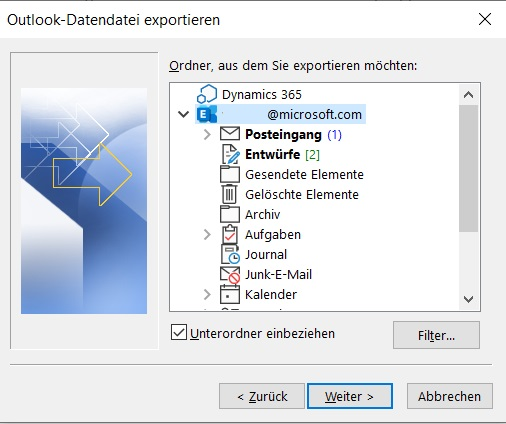Click the folder list scrollbar thumb

[x=468, y=168]
